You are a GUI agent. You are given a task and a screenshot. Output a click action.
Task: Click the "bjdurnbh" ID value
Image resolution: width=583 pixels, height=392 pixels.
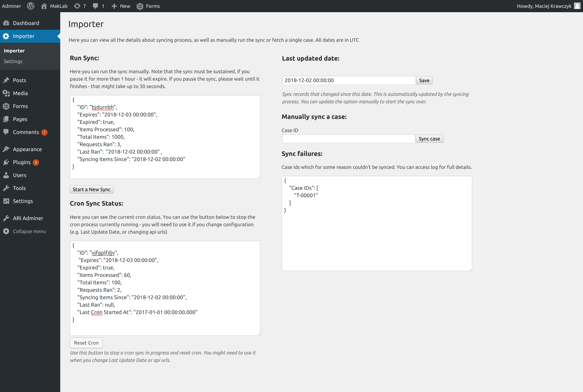click(x=103, y=107)
